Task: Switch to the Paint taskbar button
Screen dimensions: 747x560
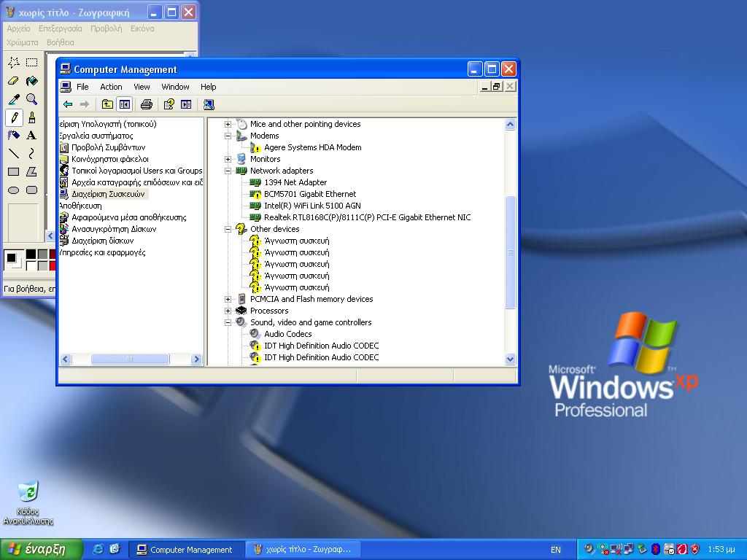Action: [303, 550]
